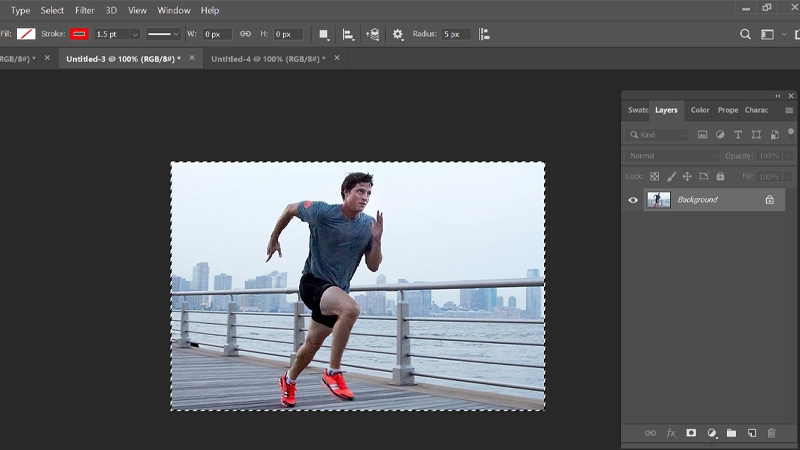Toggle filter for pixel layers

coord(703,135)
